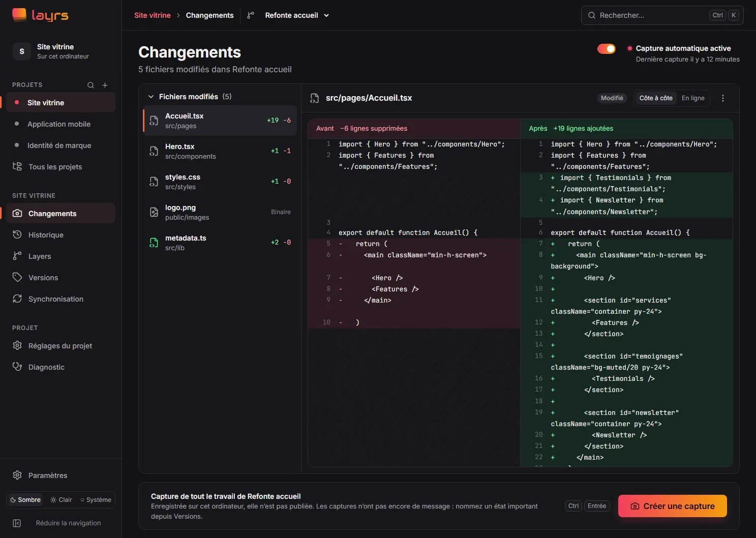Viewport: 756px width, 538px height.
Task: Focus the Rechercher search field
Action: tap(662, 15)
